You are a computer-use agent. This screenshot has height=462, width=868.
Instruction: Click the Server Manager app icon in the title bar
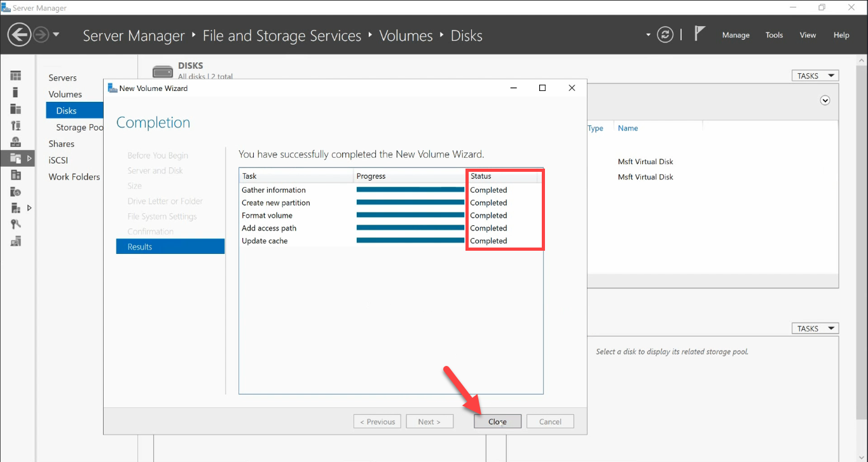coord(6,8)
